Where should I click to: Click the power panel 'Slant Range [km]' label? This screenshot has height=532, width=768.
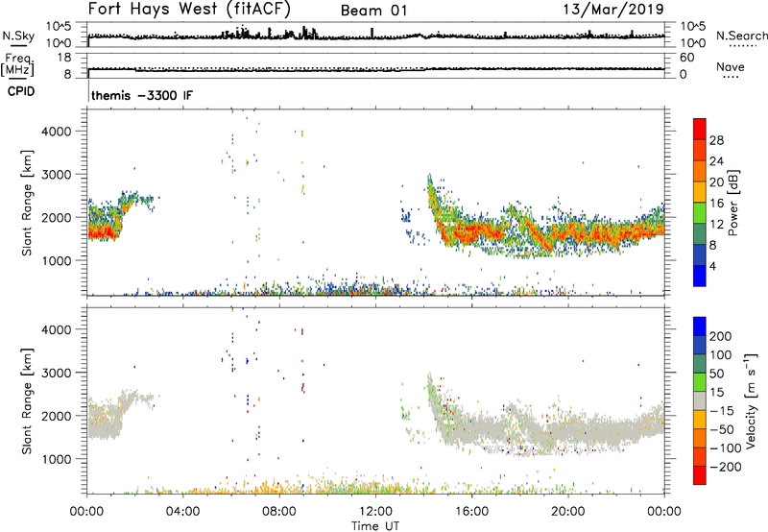[x=27, y=203]
